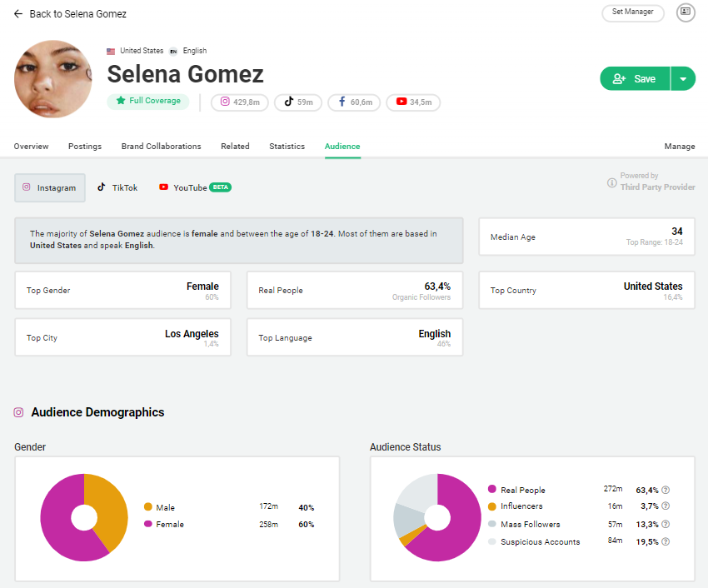Switch to the Statistics tab
Image resolution: width=708 pixels, height=588 pixels.
[x=287, y=146]
